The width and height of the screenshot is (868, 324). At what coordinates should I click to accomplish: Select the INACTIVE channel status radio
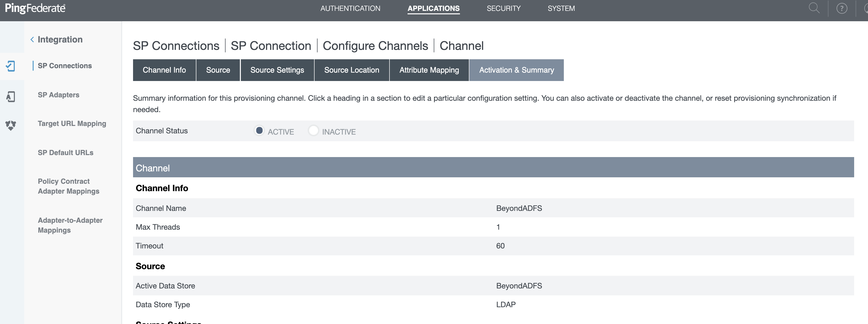(x=313, y=131)
